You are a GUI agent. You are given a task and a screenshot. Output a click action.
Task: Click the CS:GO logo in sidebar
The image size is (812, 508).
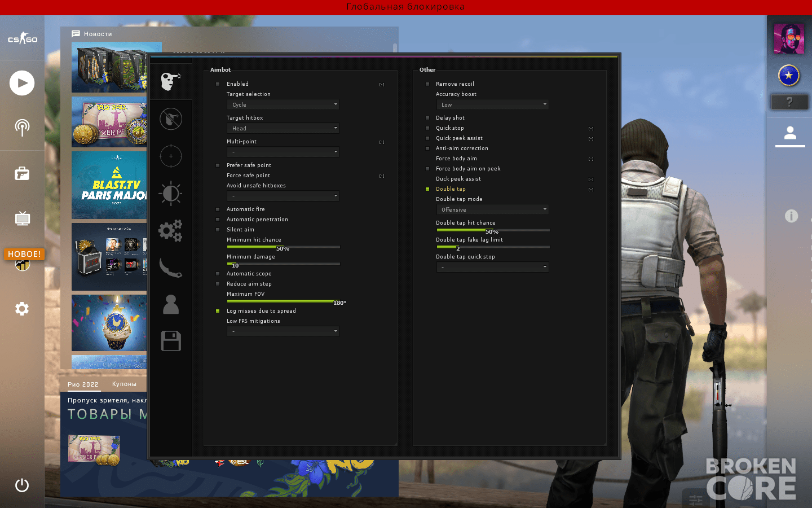pos(22,38)
